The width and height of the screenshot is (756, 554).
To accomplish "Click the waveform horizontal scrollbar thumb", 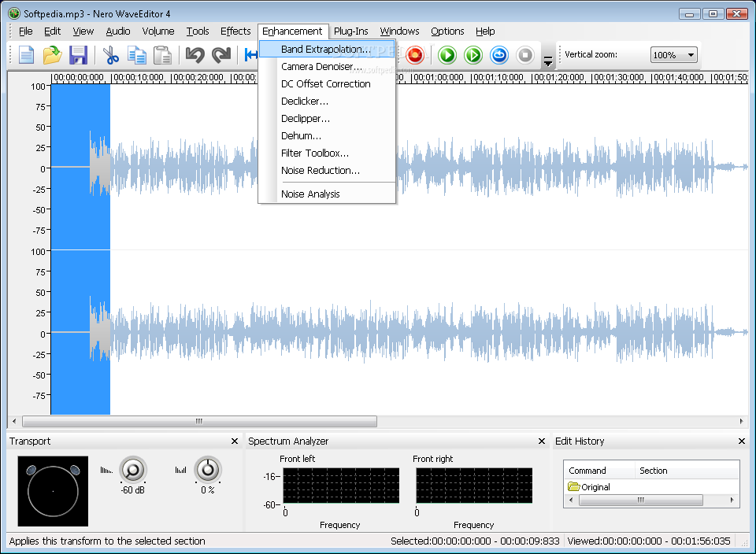I will (x=199, y=422).
